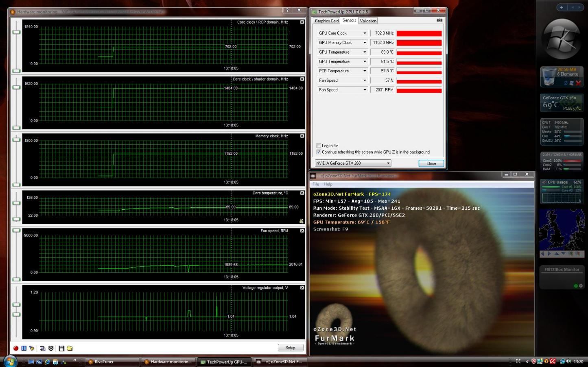Image resolution: width=588 pixels, height=367 pixels.
Task: Open the Windows Start orb
Action: click(10, 361)
